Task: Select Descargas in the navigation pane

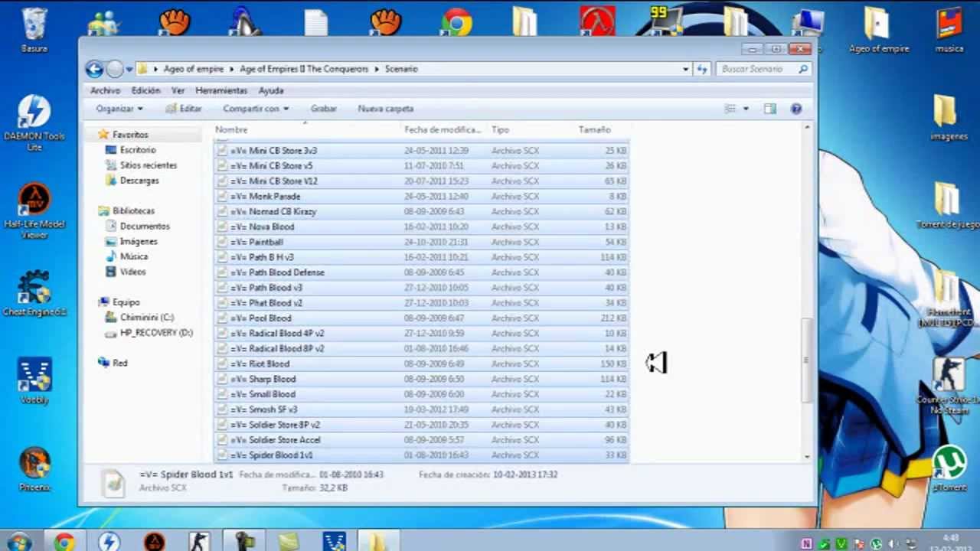Action: (139, 181)
